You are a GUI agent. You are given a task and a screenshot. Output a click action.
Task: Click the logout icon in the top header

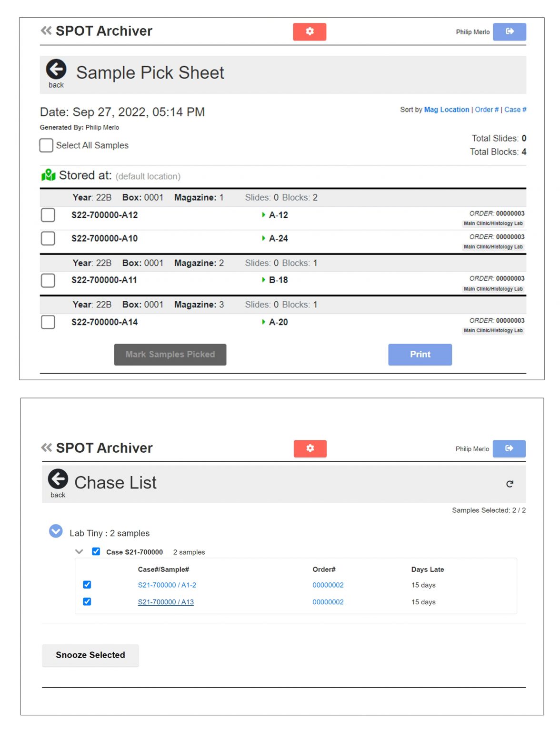[x=509, y=31]
